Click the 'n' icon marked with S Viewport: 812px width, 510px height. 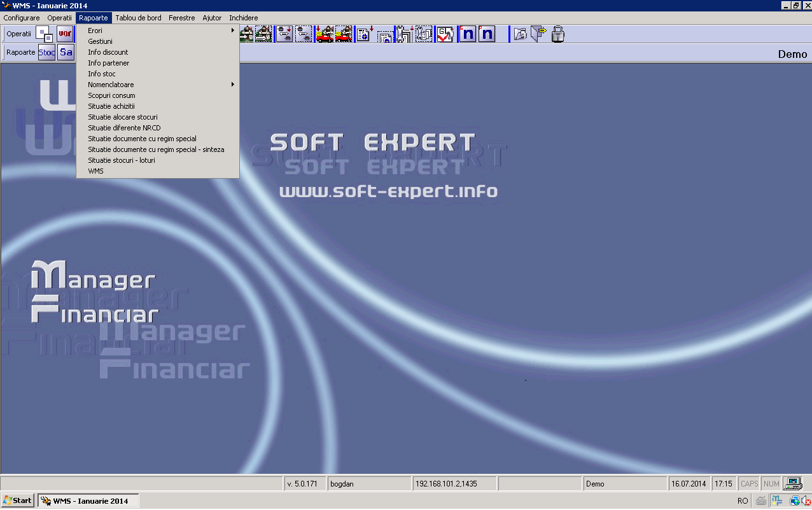[x=467, y=34]
